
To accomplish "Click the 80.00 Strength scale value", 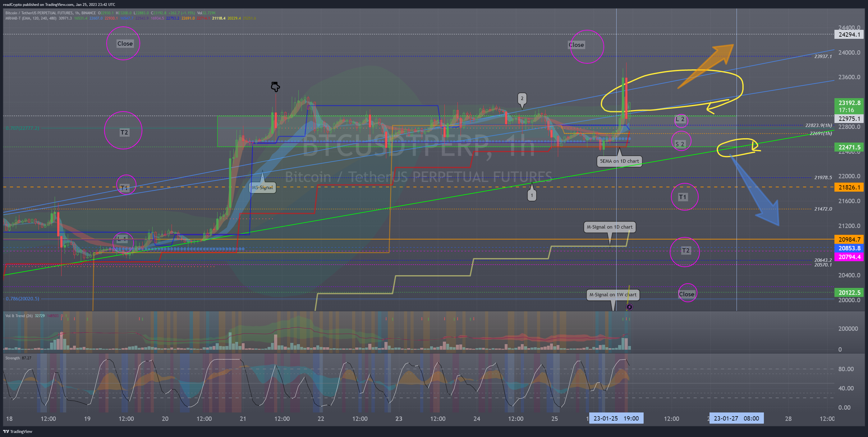I will 846,369.
